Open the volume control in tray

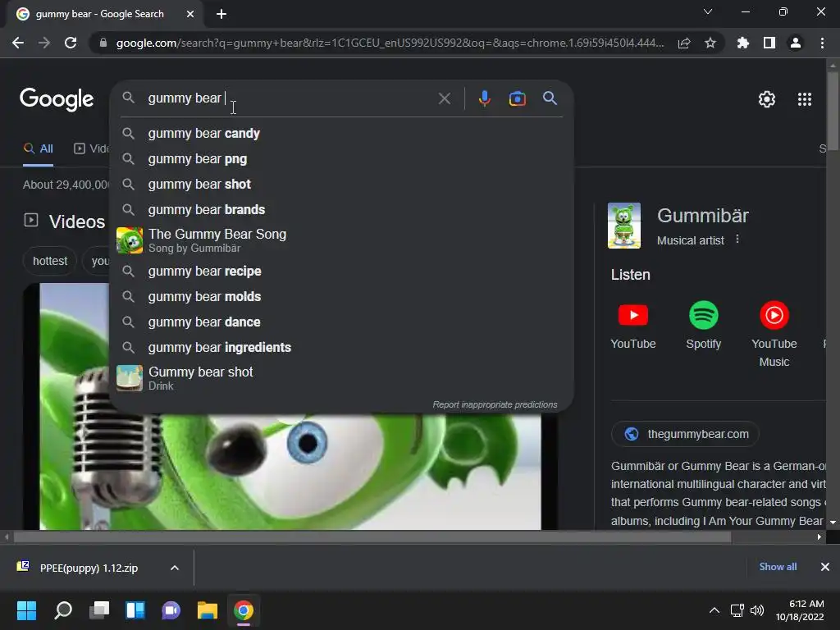756,610
